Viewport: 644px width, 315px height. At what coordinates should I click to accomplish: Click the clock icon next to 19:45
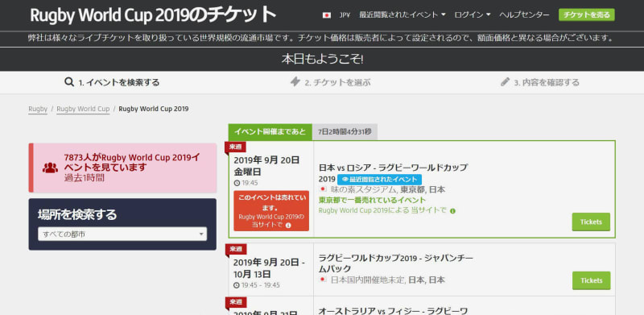point(237,183)
